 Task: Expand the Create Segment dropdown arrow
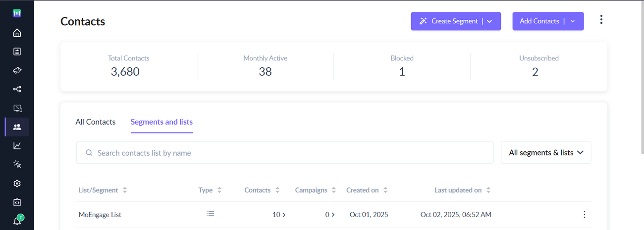(489, 21)
